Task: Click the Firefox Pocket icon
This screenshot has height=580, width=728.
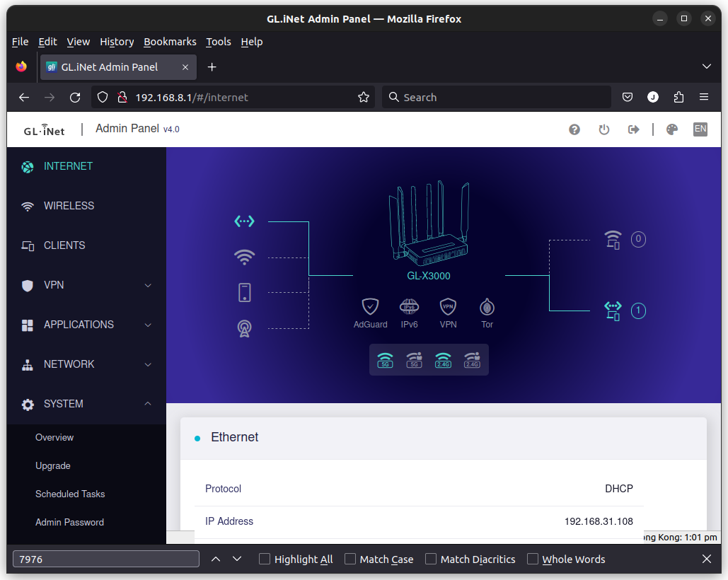Action: coord(628,98)
